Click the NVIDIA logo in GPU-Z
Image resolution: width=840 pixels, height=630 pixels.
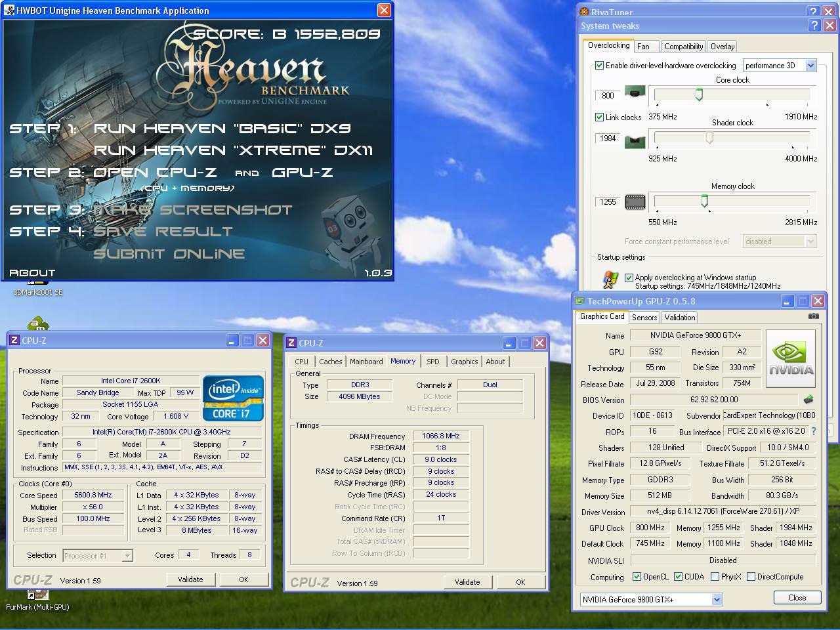click(x=791, y=358)
